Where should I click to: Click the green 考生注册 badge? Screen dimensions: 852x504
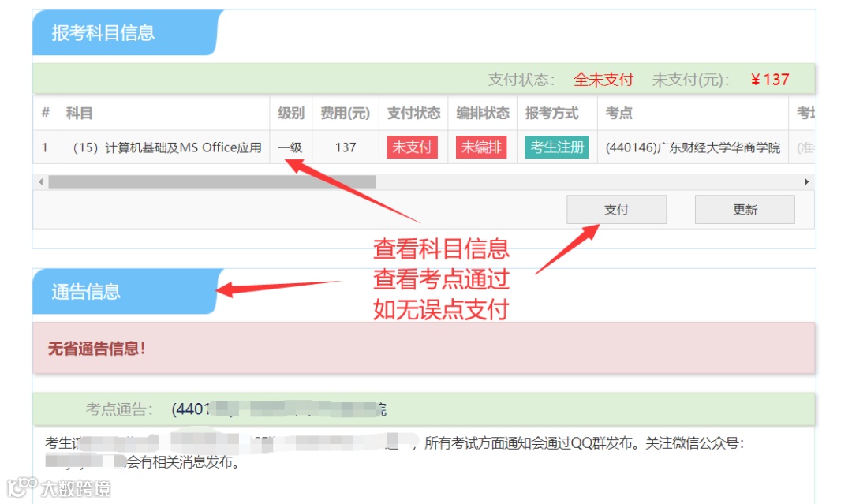557,147
